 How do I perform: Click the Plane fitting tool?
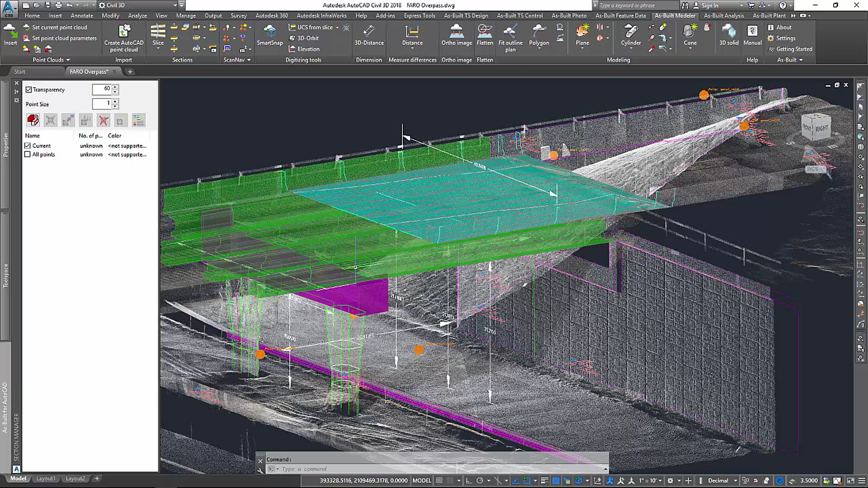(x=582, y=32)
